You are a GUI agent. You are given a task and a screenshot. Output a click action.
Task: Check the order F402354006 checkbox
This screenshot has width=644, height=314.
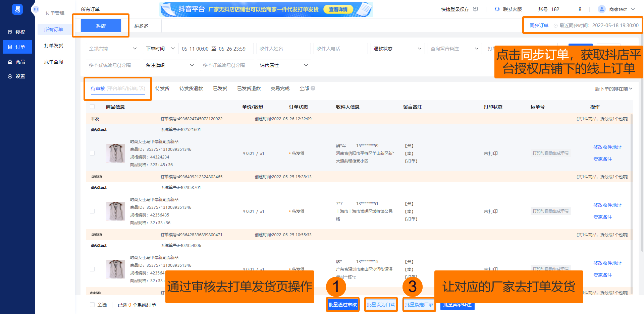click(92, 269)
